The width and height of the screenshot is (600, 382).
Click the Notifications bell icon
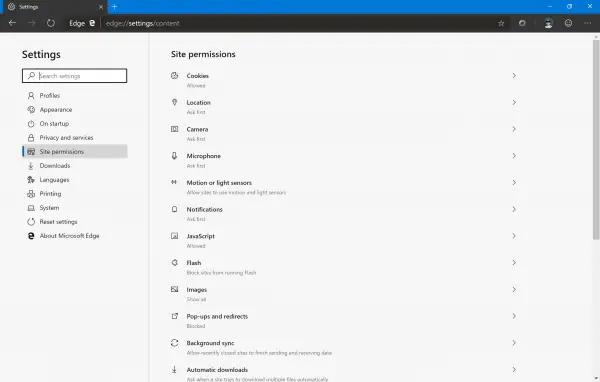(x=174, y=209)
